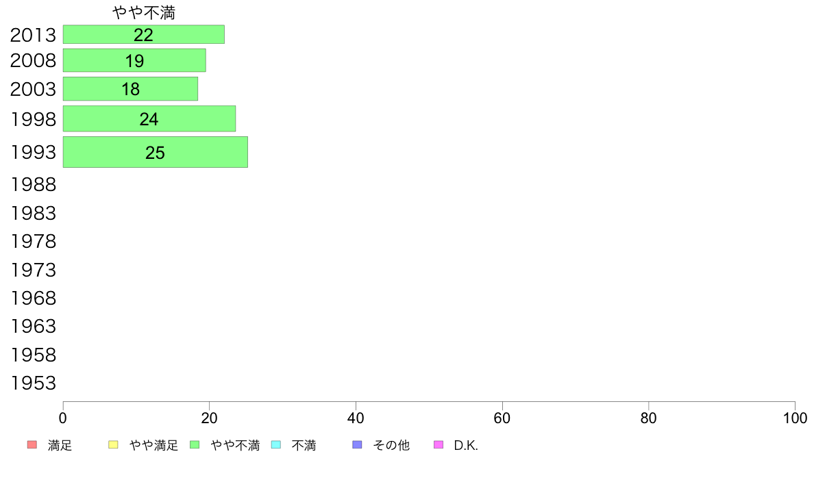814x504 pixels.
Task: Click the やや不満 column header label
Action: pyautogui.click(x=144, y=12)
